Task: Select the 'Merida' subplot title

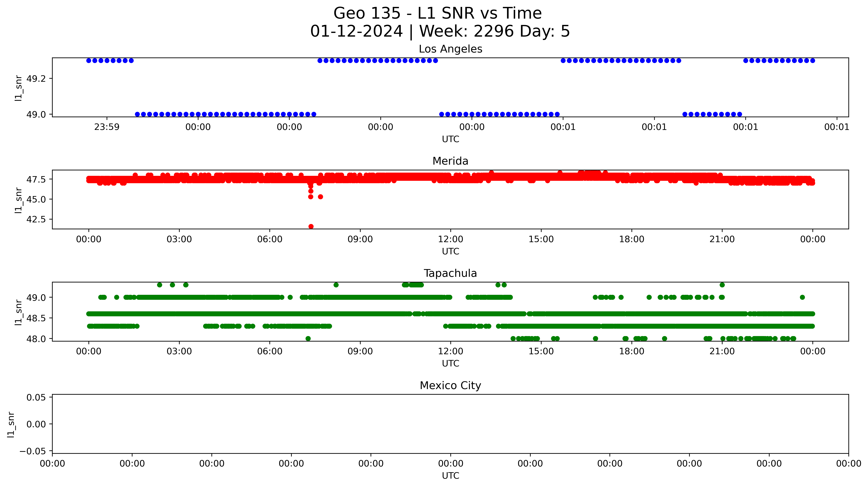Action: [x=451, y=161]
